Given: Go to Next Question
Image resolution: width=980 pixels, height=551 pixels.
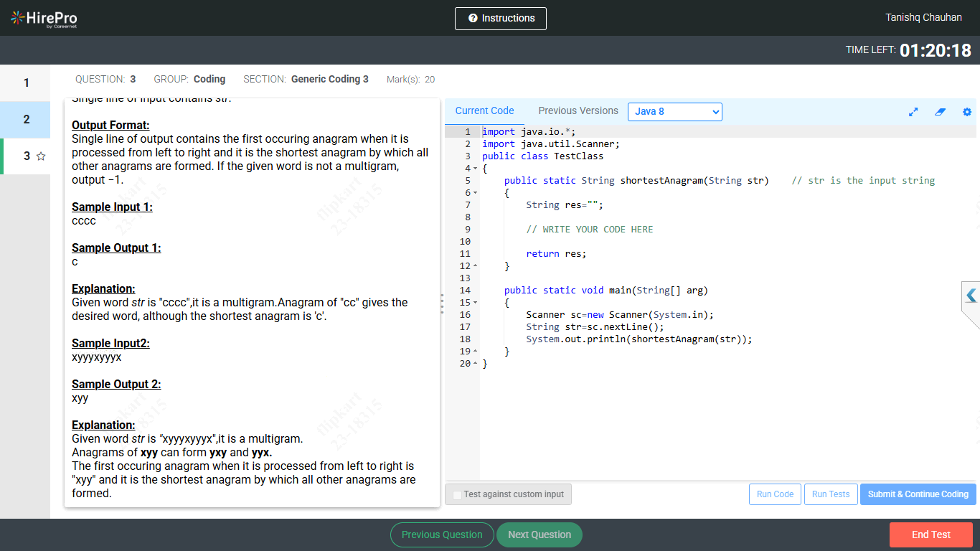Looking at the screenshot, I should 540,534.
